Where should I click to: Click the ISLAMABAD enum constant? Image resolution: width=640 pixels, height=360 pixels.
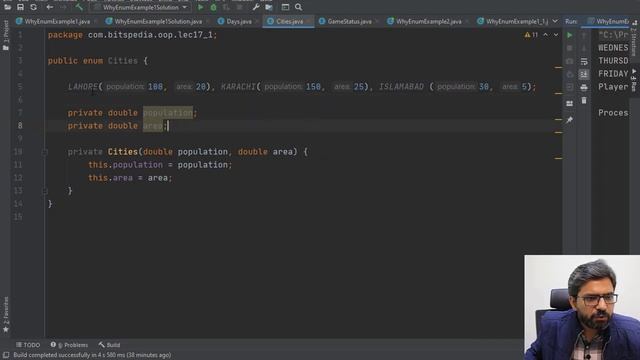(401, 87)
